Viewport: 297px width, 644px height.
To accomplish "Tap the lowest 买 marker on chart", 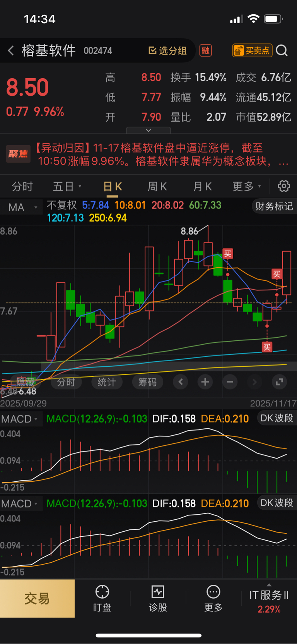I will [x=267, y=347].
